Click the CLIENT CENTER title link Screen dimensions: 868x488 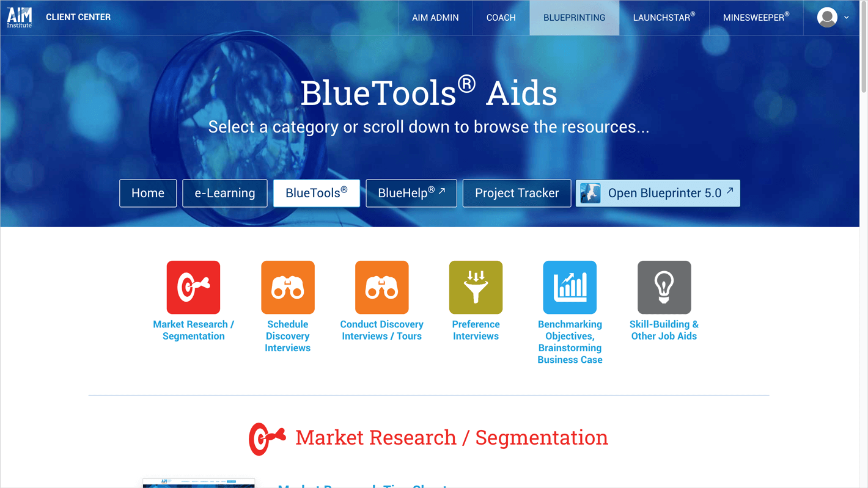tap(78, 17)
